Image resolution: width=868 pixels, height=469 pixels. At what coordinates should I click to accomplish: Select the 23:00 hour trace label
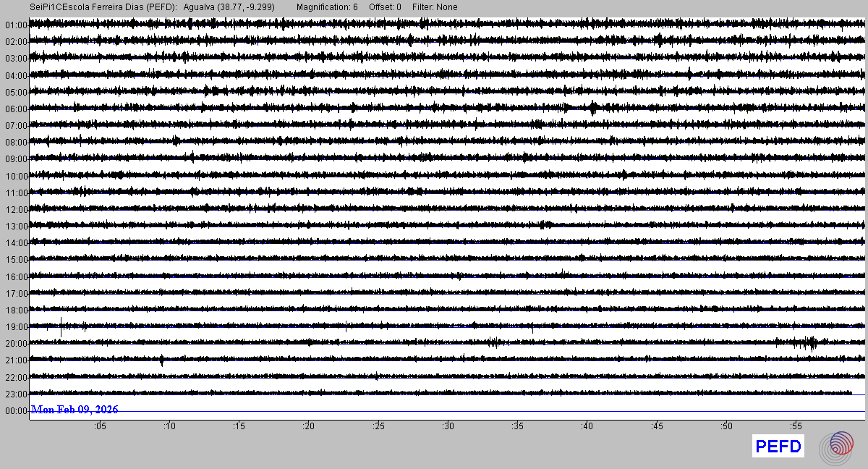click(x=16, y=394)
